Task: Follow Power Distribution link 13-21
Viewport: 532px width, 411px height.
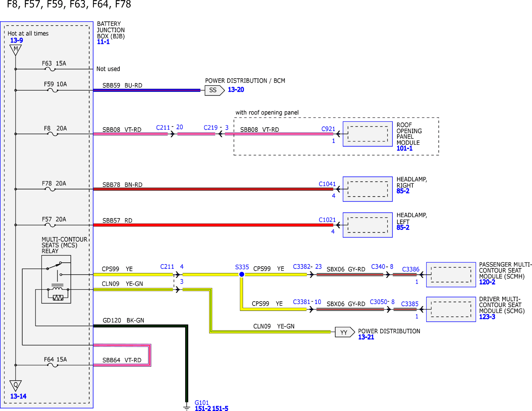Action: (366, 337)
